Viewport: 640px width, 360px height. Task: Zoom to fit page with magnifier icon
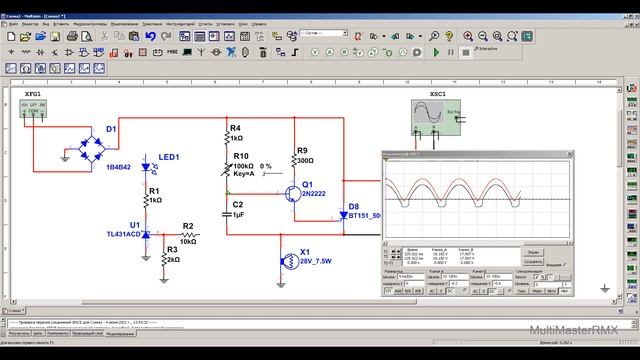click(x=512, y=36)
